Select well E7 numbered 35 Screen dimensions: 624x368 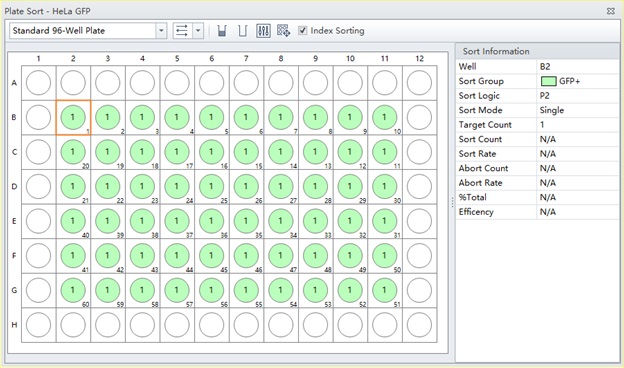[x=246, y=221]
